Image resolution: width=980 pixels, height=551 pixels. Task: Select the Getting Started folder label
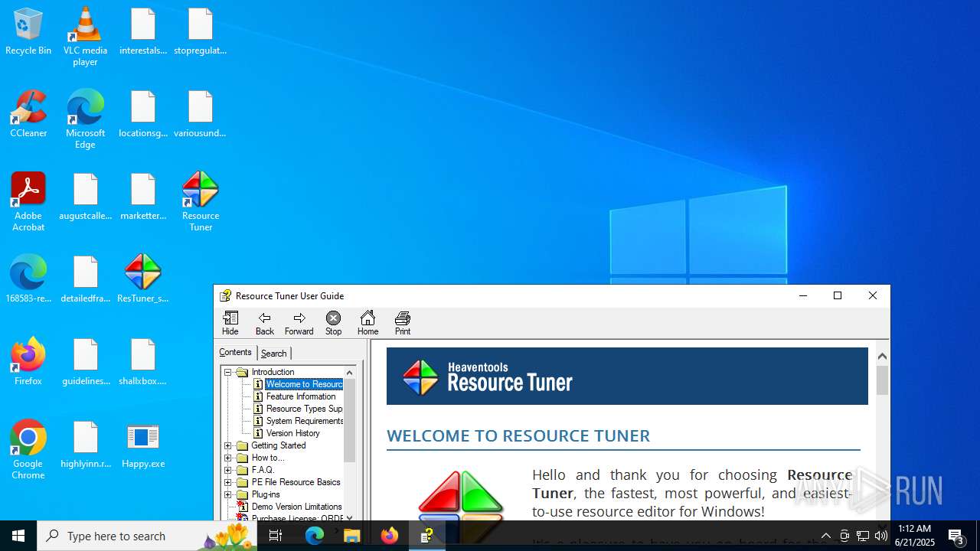coord(279,445)
